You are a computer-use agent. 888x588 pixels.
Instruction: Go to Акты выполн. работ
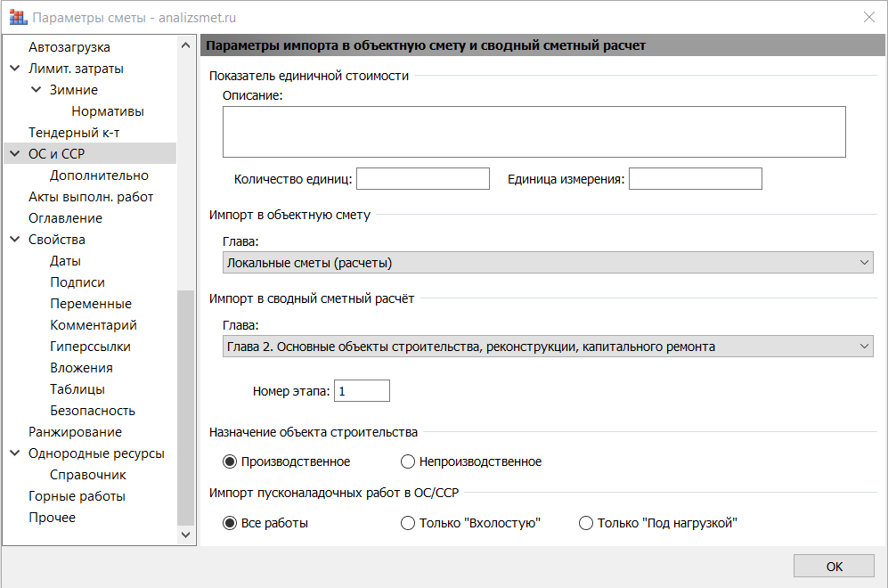tap(91, 197)
